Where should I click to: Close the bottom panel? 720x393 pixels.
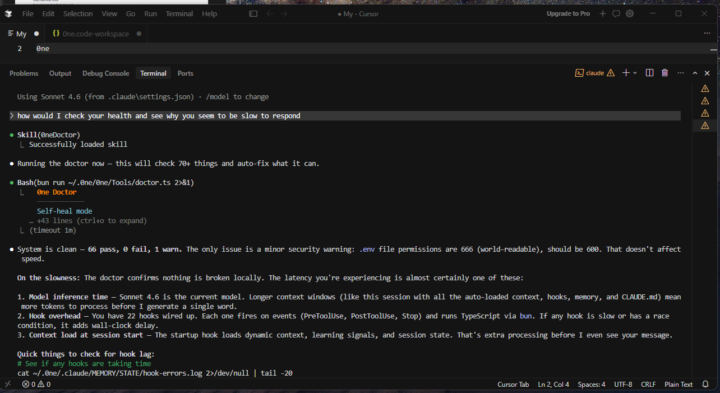(x=707, y=73)
